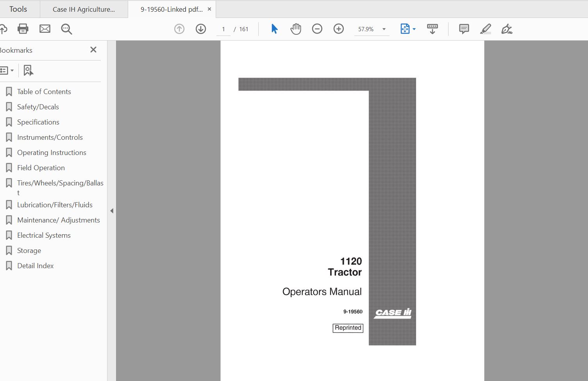Open Table of Contents bookmark
This screenshot has height=381, width=588.
click(x=44, y=92)
